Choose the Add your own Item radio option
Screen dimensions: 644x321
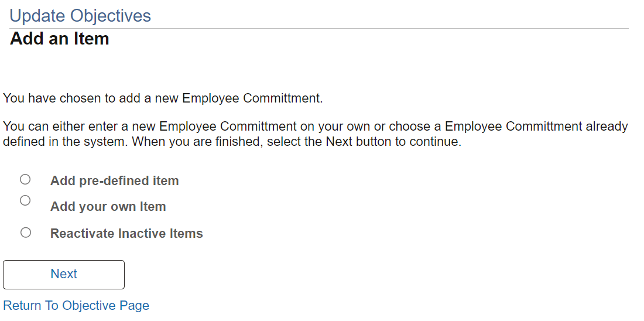(25, 200)
